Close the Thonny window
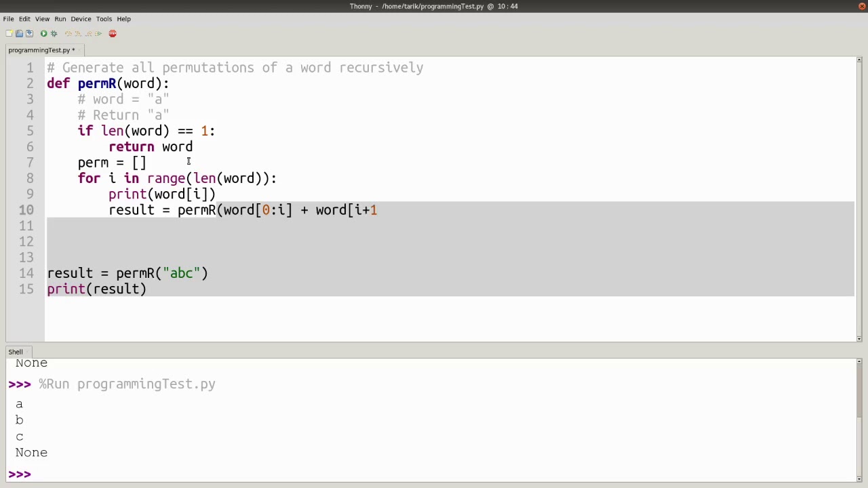Viewport: 868px width, 488px height. (862, 6)
